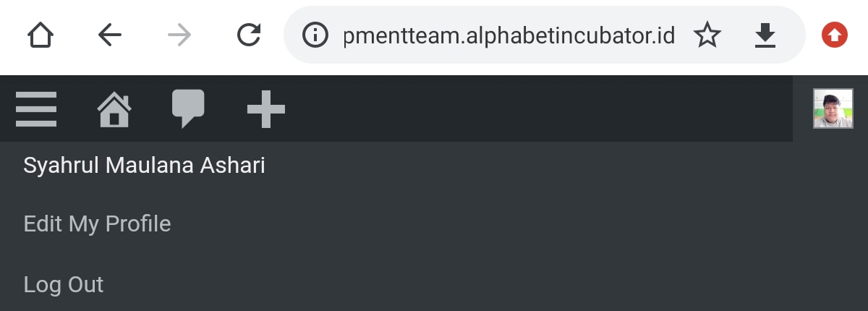Screen dimensions: 868x311
Task: Click the red update arrow icon
Action: pos(834,35)
